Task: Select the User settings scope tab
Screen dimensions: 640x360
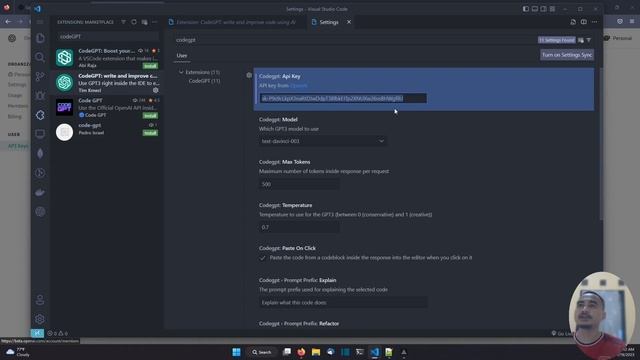Action: point(182,56)
